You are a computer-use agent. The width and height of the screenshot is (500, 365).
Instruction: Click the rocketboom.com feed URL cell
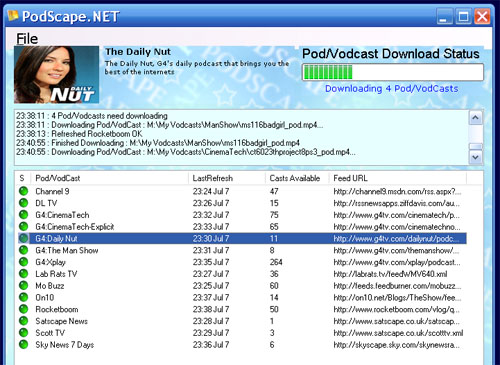point(397,309)
